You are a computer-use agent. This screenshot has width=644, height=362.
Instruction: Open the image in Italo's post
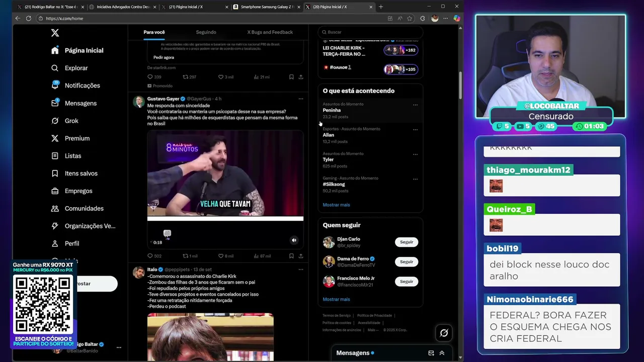point(210,337)
